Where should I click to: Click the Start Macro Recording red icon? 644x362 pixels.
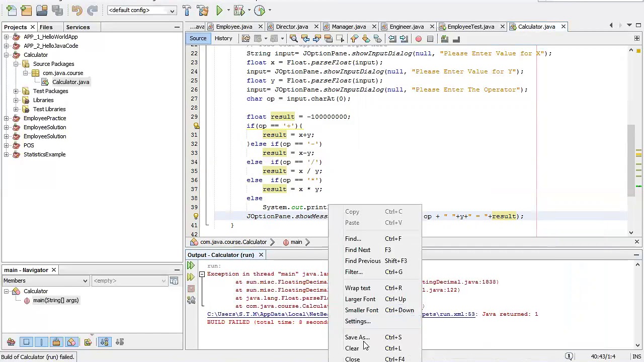click(419, 39)
